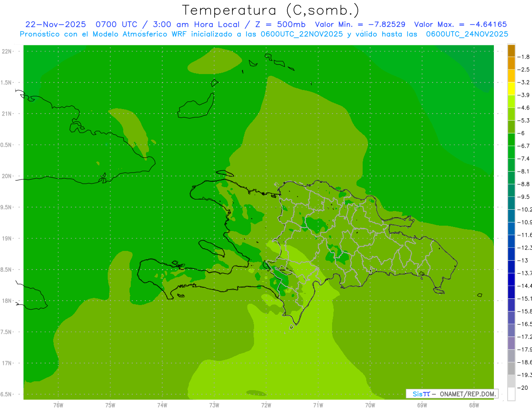Viewport: 532px width, 411px height.
Task: Click the yellow swatch between -3.2 and -3.9
Action: click(512, 88)
